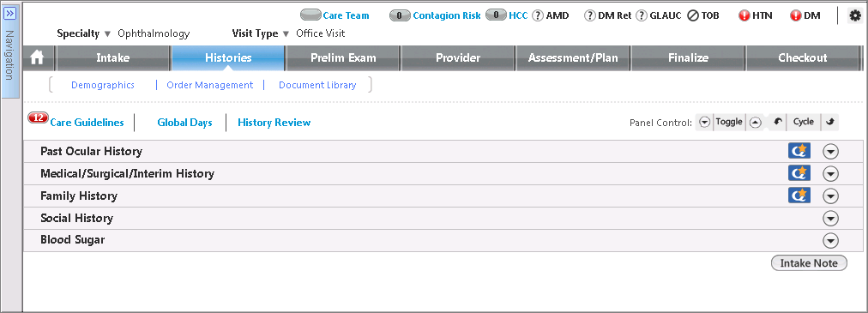Toggle all panels open with the down arrow
The height and width of the screenshot is (313, 868).
(x=704, y=123)
